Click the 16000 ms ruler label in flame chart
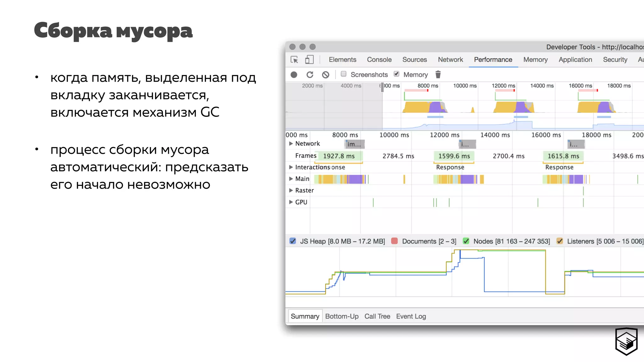 point(546,135)
